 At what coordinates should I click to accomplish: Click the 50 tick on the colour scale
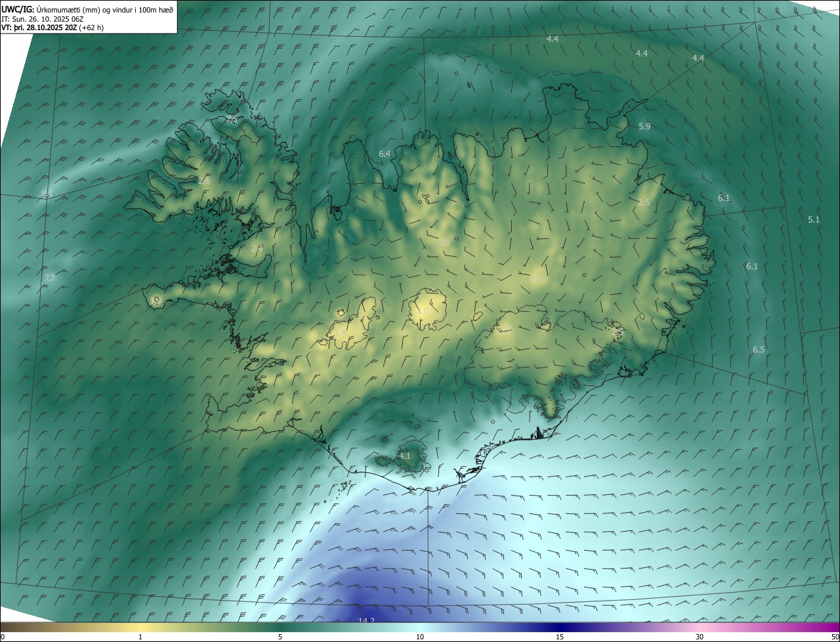click(x=834, y=637)
